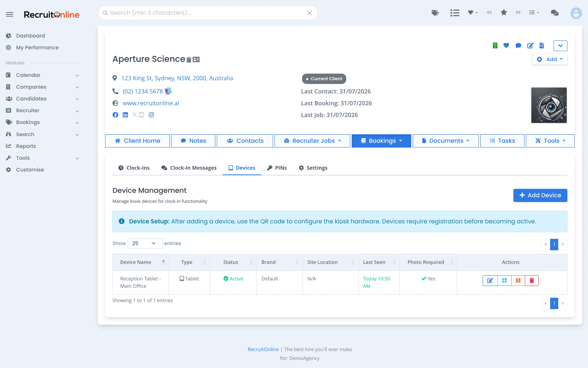
Task: Delete the Reception Tablet device
Action: (532, 281)
